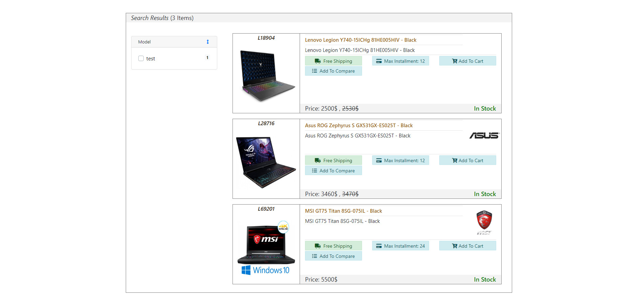
Task: Add the MSI GT75 Titan to cart
Action: [x=468, y=246]
